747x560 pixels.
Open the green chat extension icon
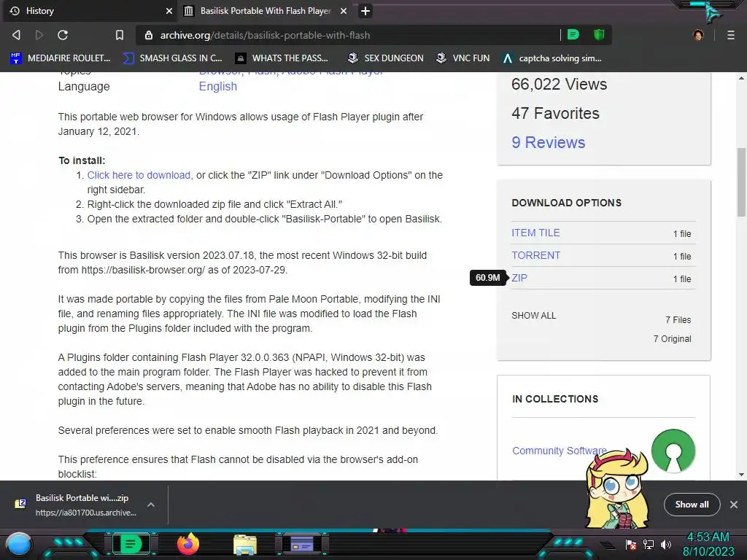click(573, 34)
